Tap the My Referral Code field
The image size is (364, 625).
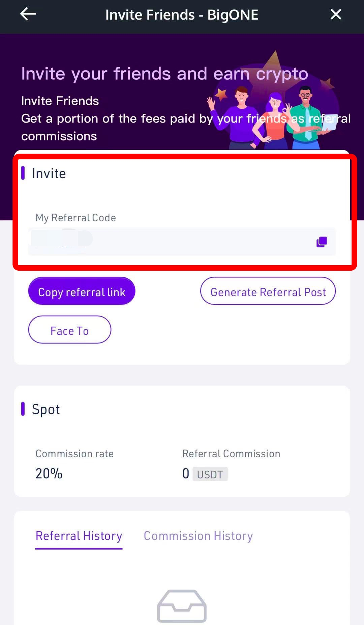tap(169, 242)
